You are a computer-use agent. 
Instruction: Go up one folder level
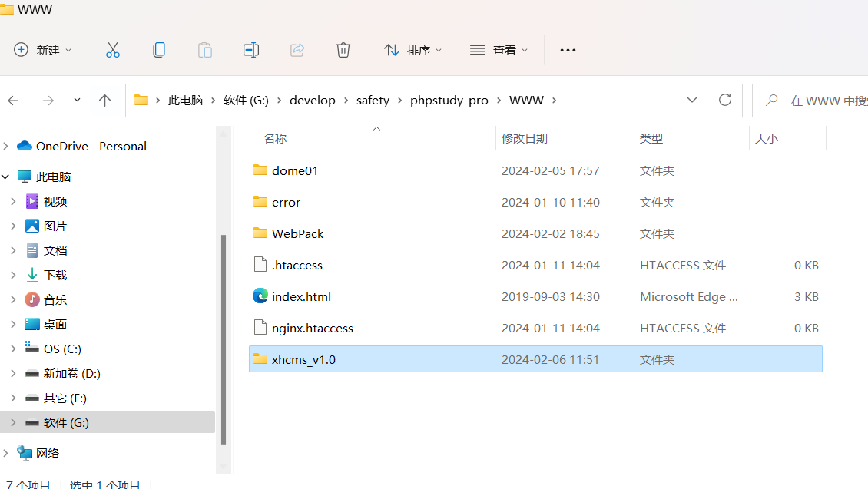pyautogui.click(x=104, y=101)
